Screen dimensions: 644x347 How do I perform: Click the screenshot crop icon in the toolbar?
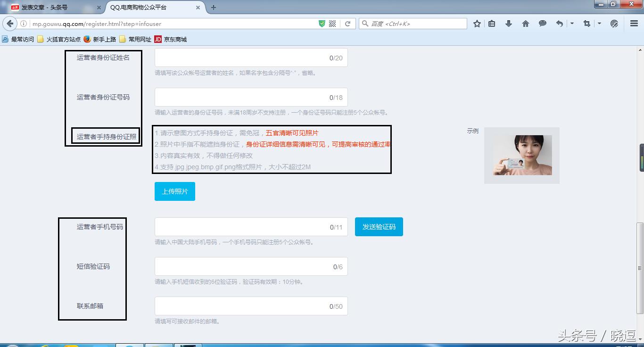pyautogui.click(x=586, y=23)
